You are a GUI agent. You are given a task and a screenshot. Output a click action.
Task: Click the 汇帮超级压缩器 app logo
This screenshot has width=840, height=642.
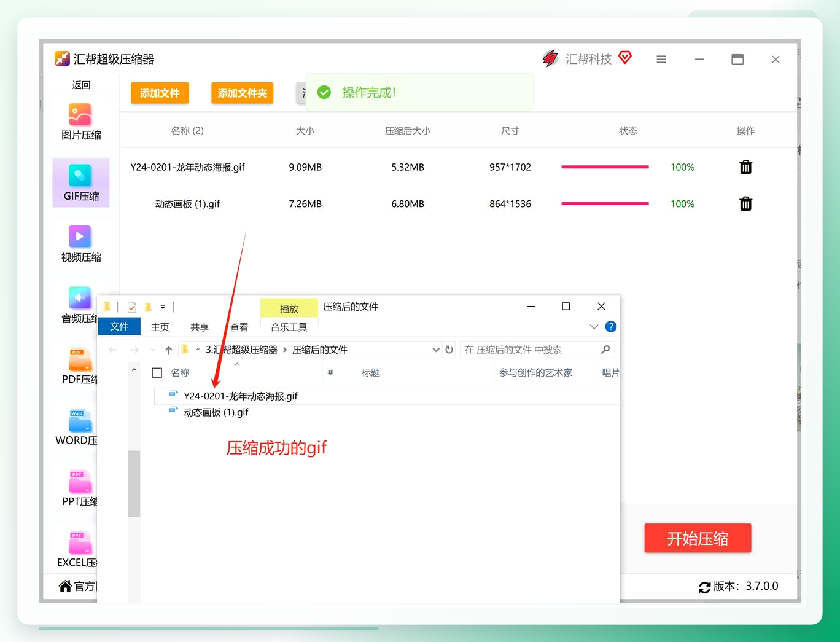coord(62,58)
